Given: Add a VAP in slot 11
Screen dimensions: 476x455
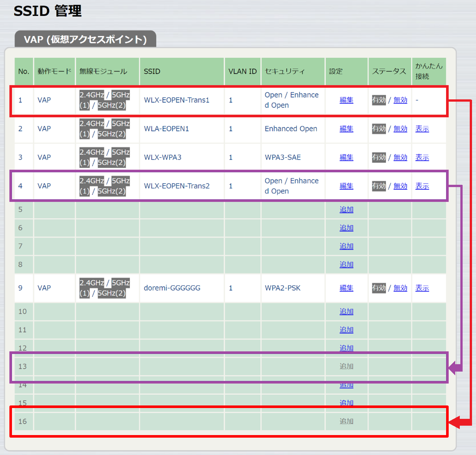Looking at the screenshot, I should (346, 330).
